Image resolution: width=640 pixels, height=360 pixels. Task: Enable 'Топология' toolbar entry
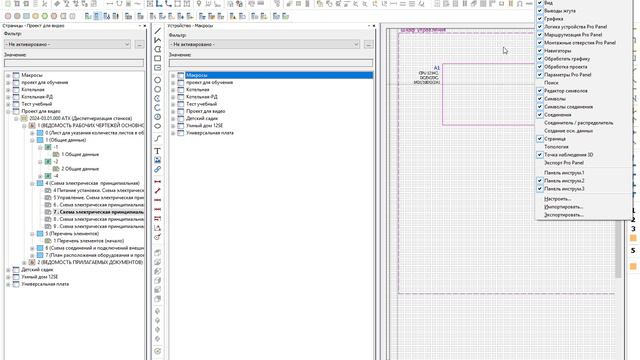pyautogui.click(x=556, y=147)
